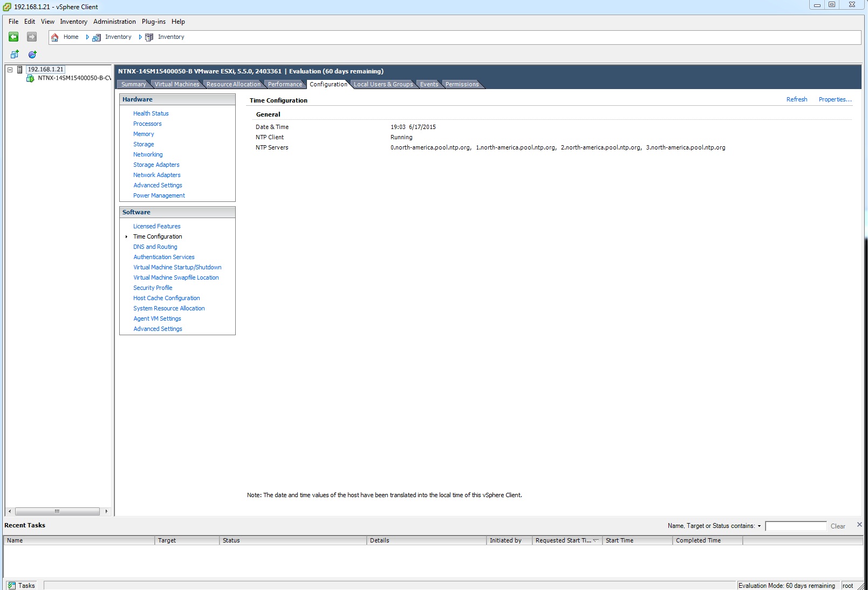Click the host server icon for 192.168.1.21

[x=20, y=70]
